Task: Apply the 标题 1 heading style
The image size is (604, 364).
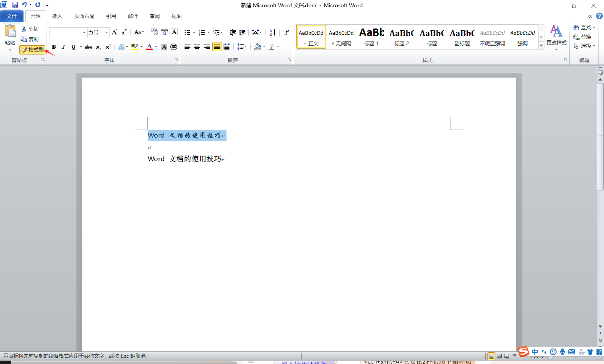Action: 371,37
